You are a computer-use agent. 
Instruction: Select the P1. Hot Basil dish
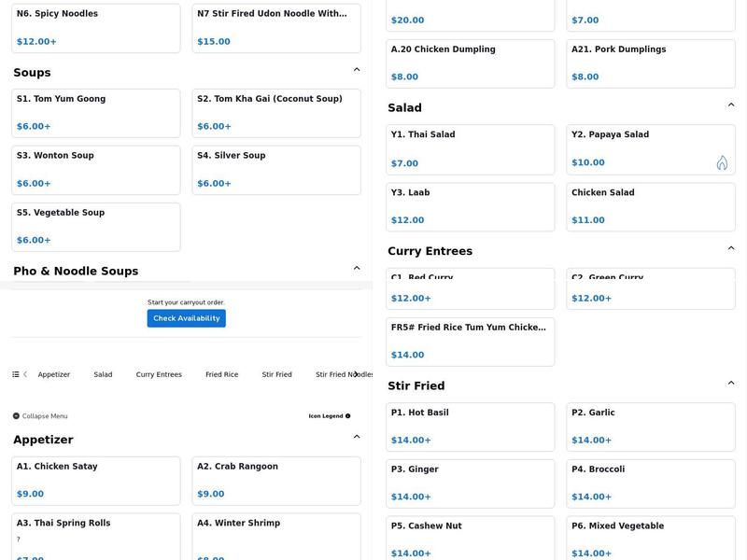tap(471, 427)
